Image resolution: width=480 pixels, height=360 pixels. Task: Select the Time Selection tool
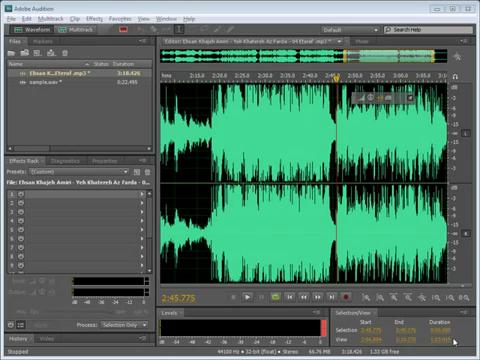[180, 29]
